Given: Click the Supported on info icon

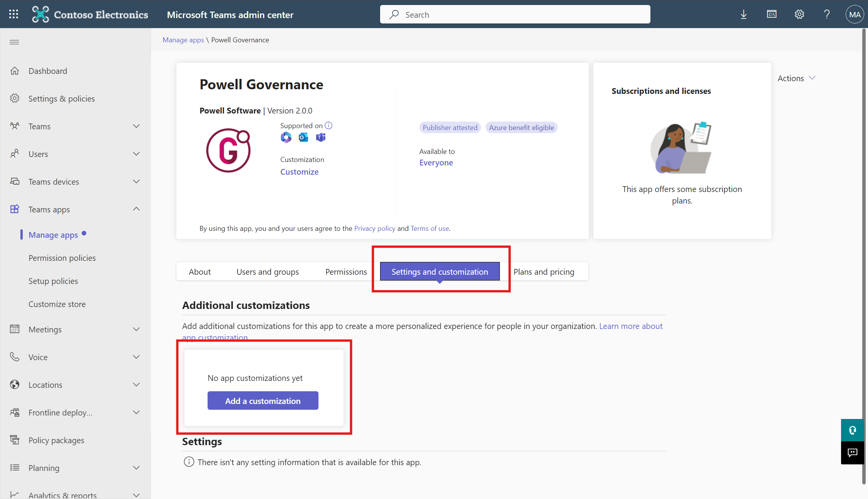Looking at the screenshot, I should 328,125.
